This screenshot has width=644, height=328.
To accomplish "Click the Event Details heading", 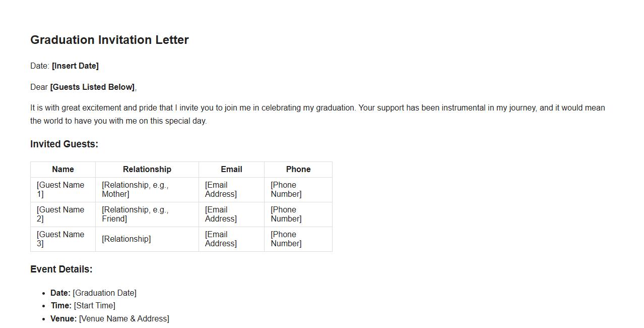I will click(x=61, y=269).
